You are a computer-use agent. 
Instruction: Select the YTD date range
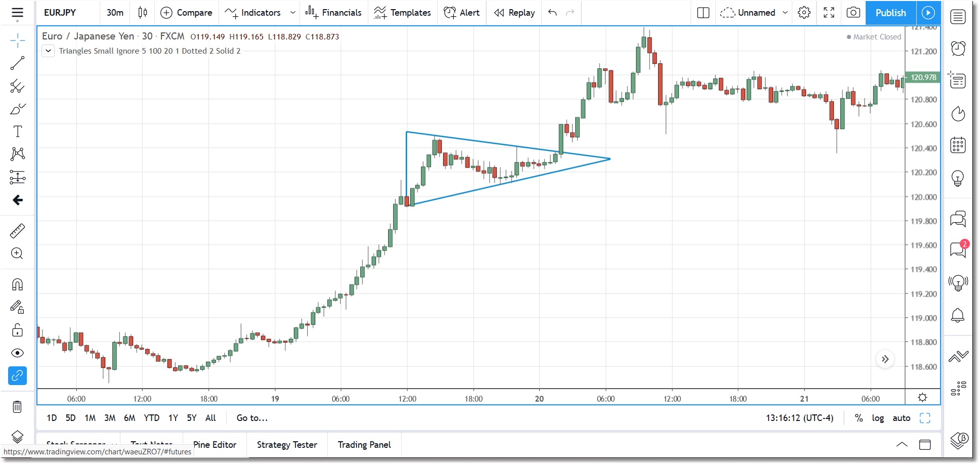click(x=151, y=418)
